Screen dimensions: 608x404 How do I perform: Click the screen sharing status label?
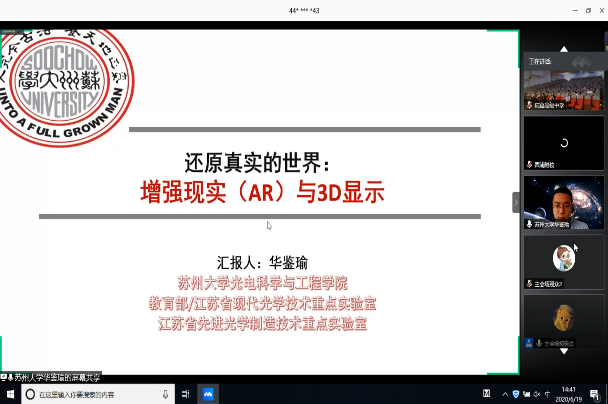click(x=60, y=378)
